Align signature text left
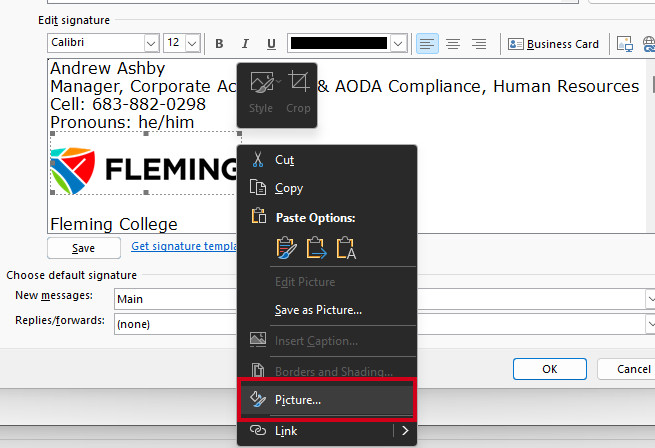The height and width of the screenshot is (448, 655). (427, 44)
